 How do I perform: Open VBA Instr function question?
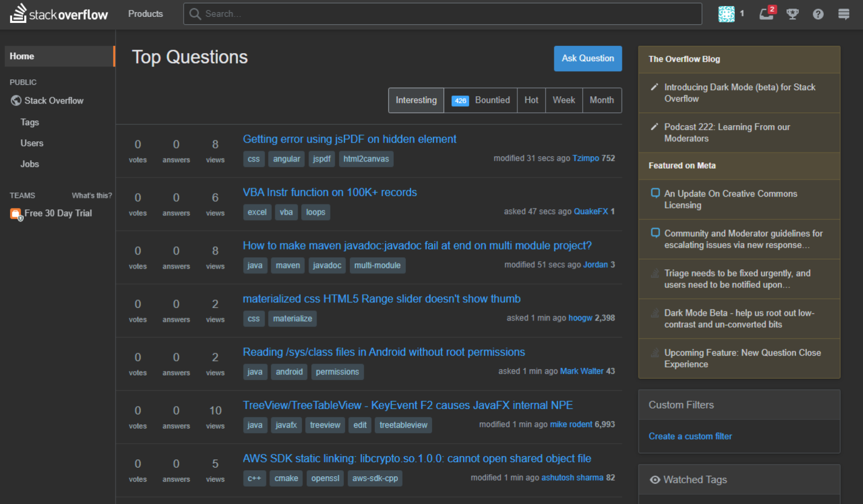(330, 192)
